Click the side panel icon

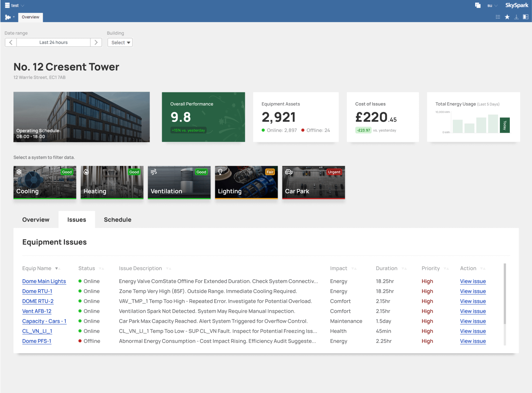pyautogui.click(x=526, y=17)
